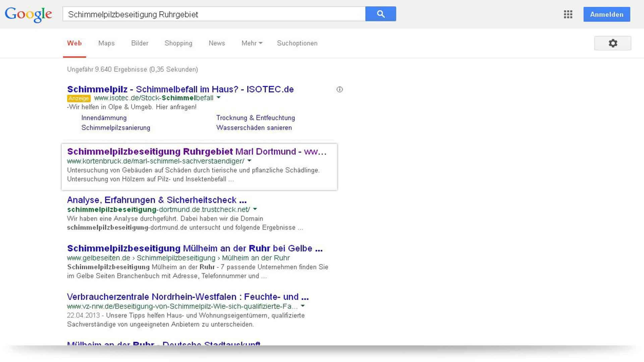Select the Web tab

(x=74, y=43)
